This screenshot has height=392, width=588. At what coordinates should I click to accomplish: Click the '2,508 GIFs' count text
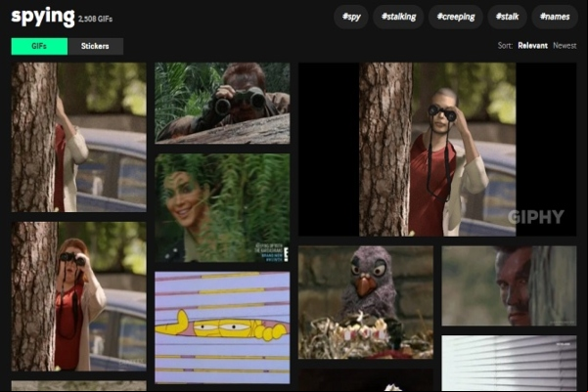pyautogui.click(x=95, y=19)
